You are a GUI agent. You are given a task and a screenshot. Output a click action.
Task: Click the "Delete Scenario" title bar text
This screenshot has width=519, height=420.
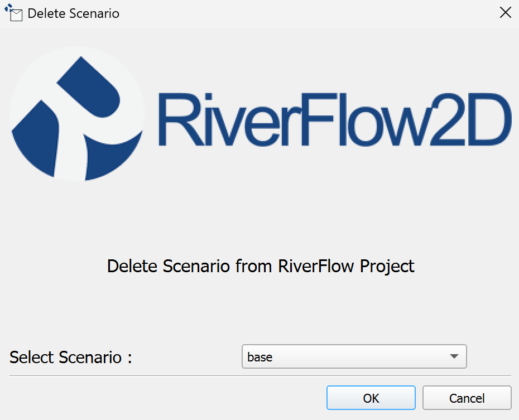[x=73, y=13]
